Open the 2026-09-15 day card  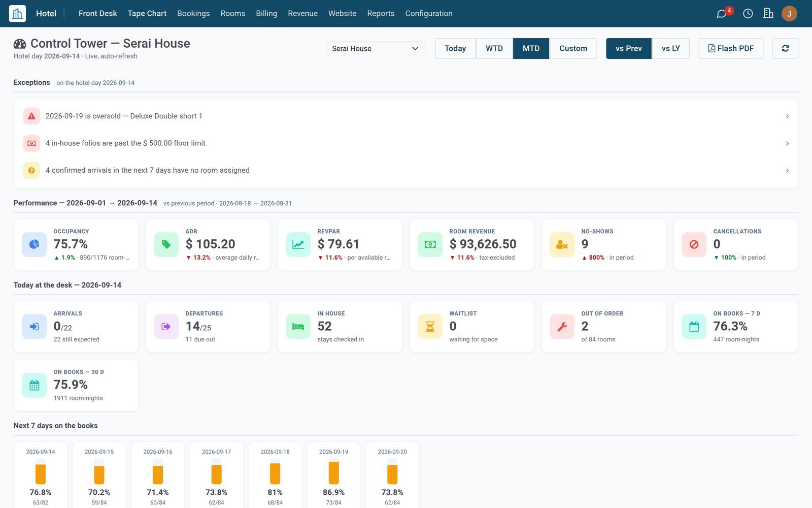coord(99,475)
